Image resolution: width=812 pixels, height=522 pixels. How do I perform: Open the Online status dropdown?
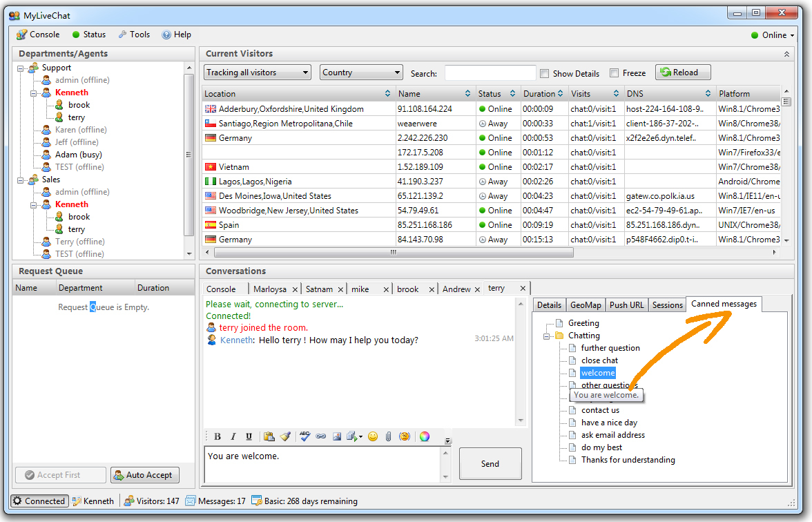773,35
